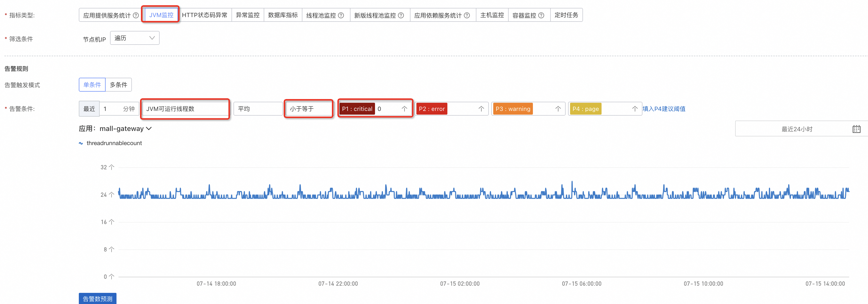Toggle threadrunnablecount legend series
Image resolution: width=868 pixels, height=304 pixels.
pos(111,143)
